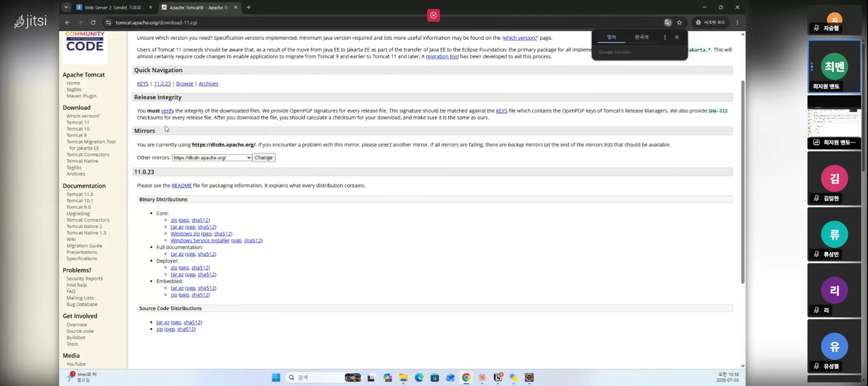Click the Change mirror button
Image resolution: width=868 pixels, height=386 pixels.
[x=264, y=158]
